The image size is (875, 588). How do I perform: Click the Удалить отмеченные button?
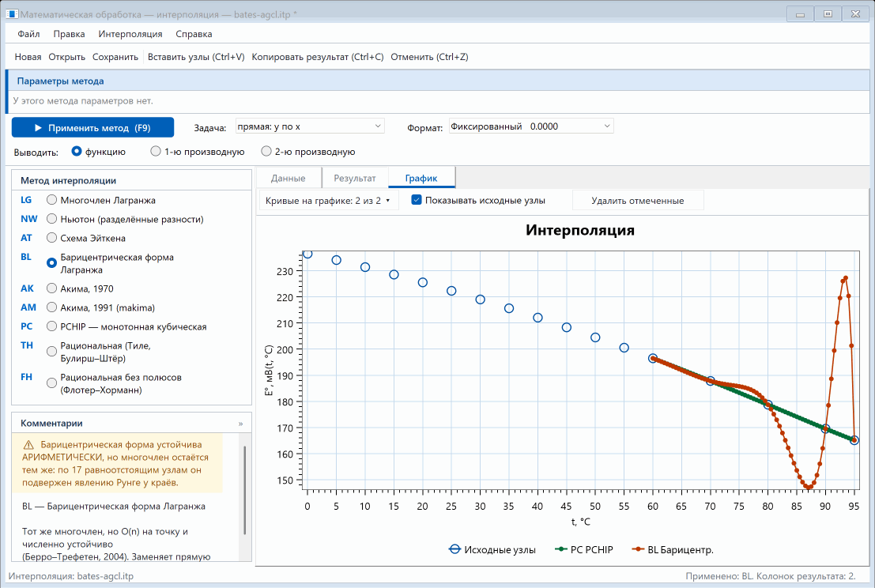(x=638, y=201)
